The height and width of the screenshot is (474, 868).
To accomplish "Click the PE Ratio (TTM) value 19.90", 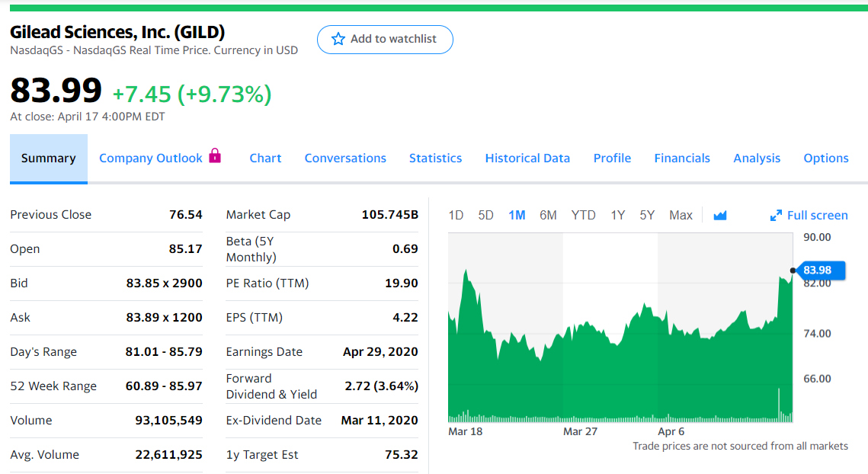I will [402, 283].
